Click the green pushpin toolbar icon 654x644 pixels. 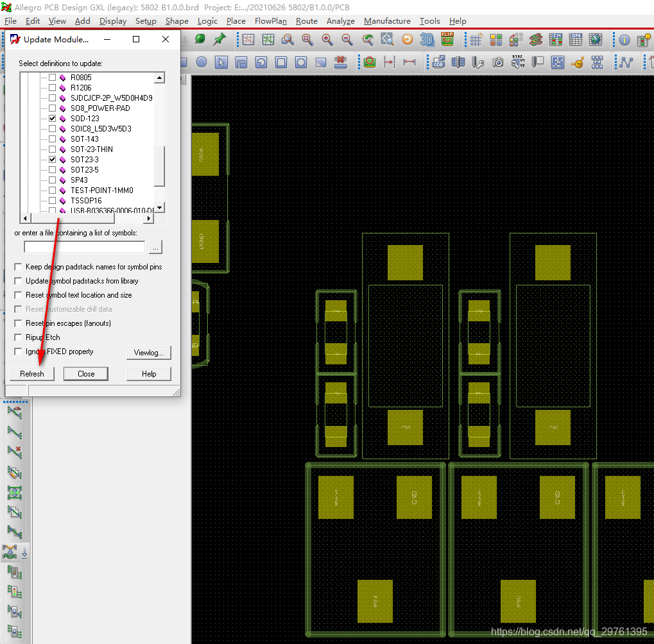pyautogui.click(x=219, y=40)
